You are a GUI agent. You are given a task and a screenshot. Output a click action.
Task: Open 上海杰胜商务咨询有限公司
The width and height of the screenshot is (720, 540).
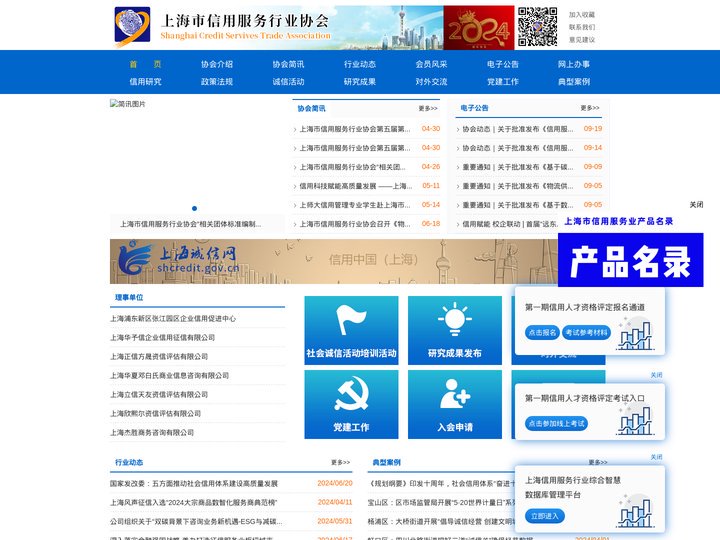pyautogui.click(x=152, y=433)
